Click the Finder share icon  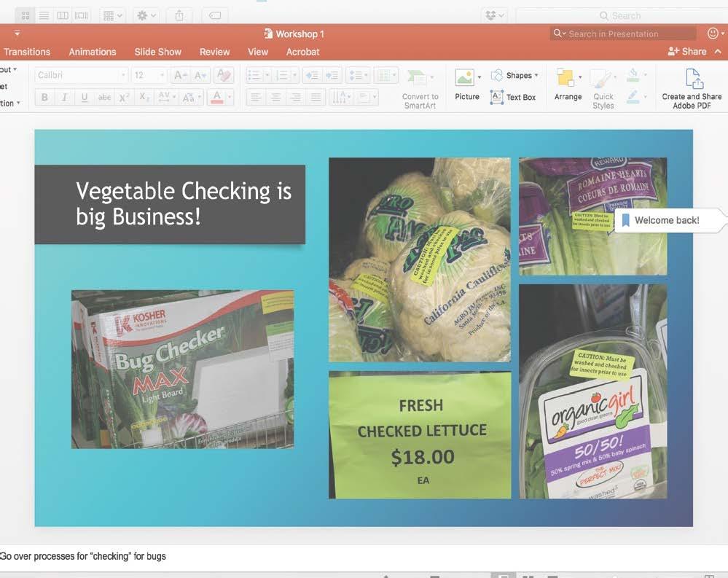[179, 16]
